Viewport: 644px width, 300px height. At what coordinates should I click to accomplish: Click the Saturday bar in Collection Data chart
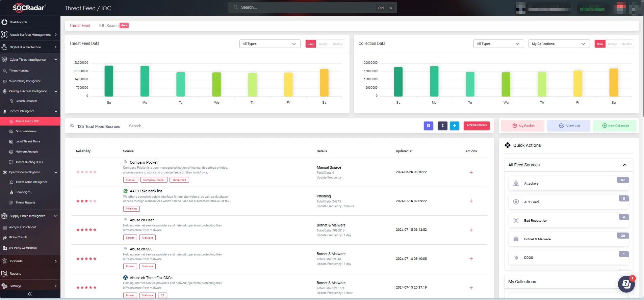click(x=614, y=83)
